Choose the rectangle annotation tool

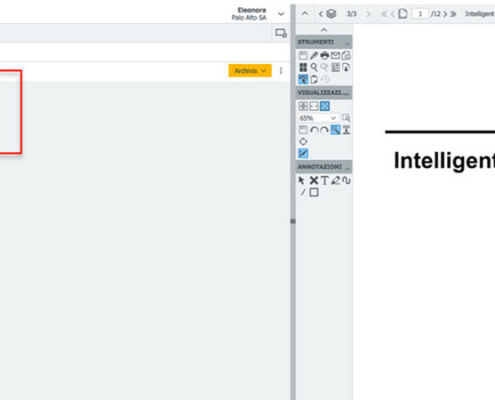tap(314, 192)
